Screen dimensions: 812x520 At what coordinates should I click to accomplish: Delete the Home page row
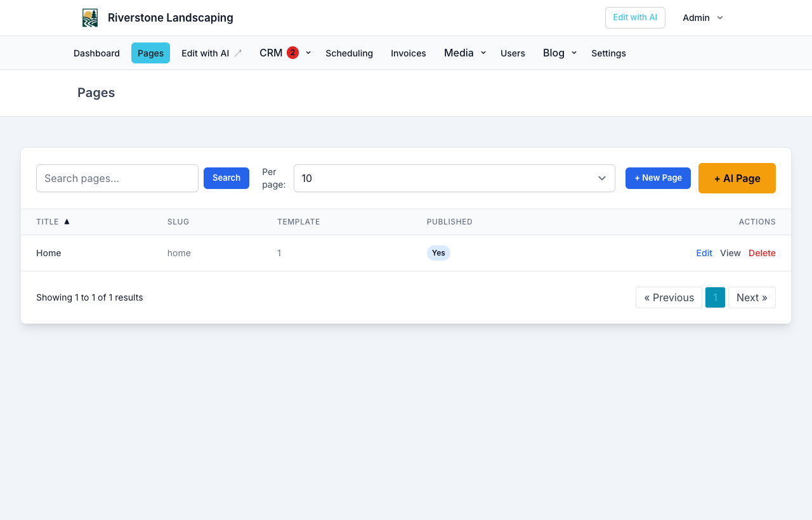[x=762, y=253]
